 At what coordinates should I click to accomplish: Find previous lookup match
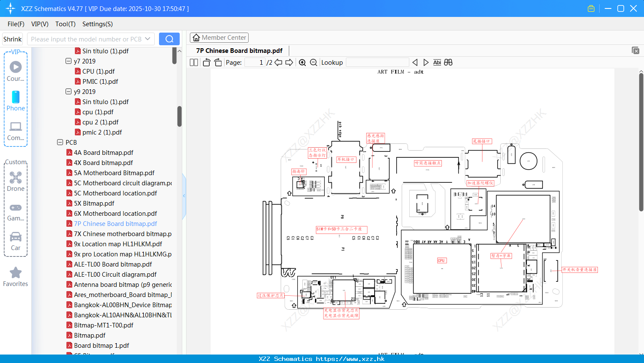pyautogui.click(x=415, y=63)
